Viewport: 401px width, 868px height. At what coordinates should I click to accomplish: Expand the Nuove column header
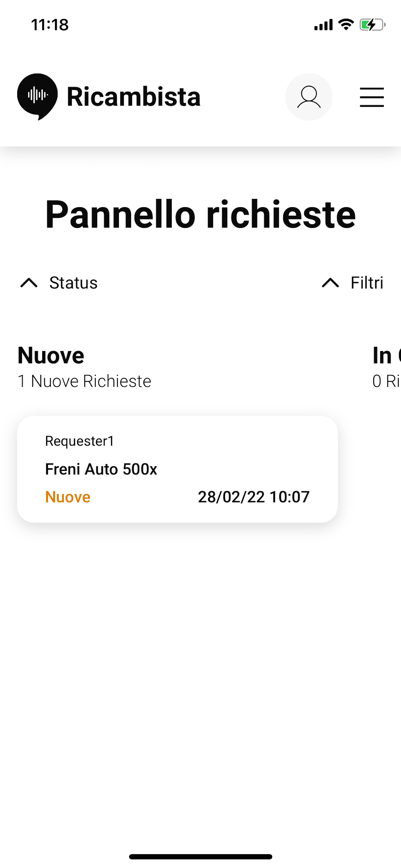[x=51, y=355]
